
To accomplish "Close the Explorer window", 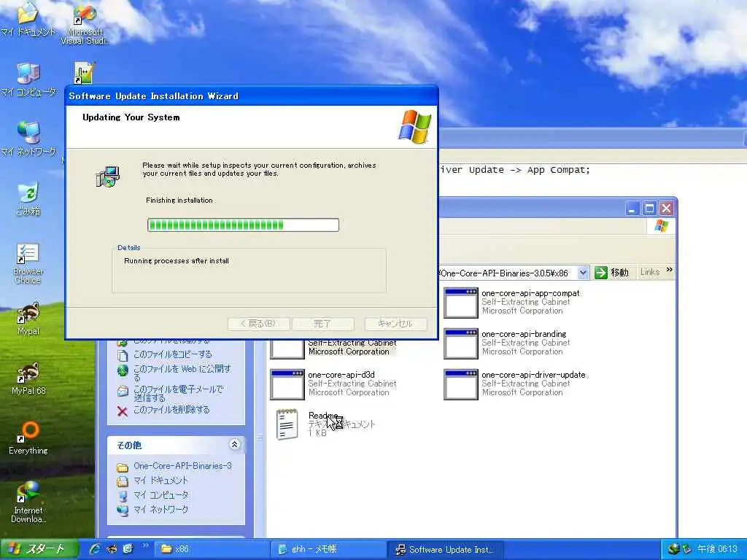I will click(x=666, y=209).
